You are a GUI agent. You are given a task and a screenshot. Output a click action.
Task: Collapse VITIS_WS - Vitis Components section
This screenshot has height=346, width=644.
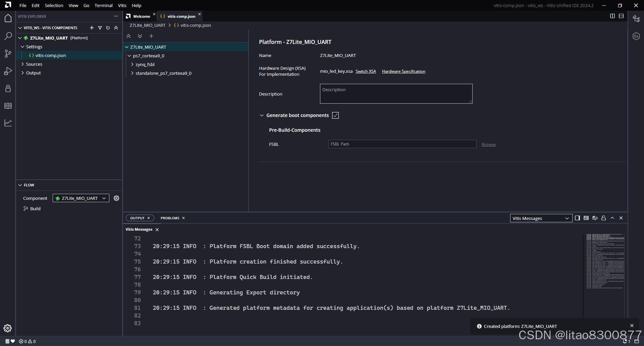tap(20, 28)
